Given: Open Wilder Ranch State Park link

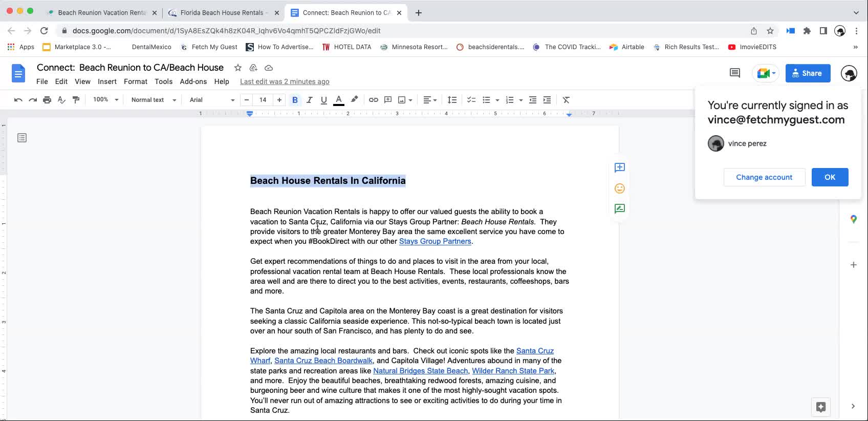Looking at the screenshot, I should click(x=513, y=371).
